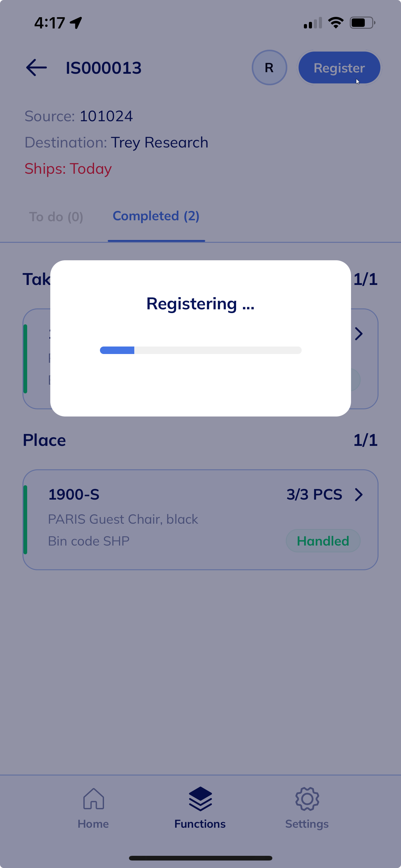
Task: Open the Functions layers icon
Action: (x=200, y=799)
